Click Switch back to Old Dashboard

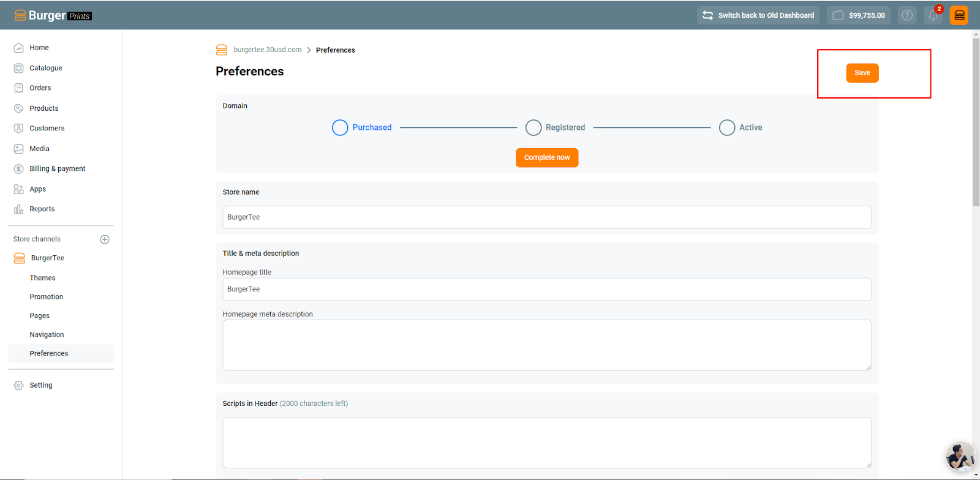point(758,15)
